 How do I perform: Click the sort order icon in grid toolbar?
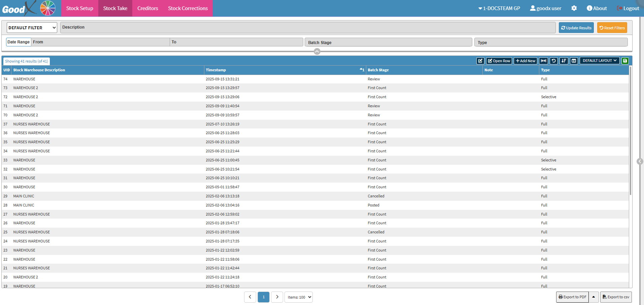(564, 61)
